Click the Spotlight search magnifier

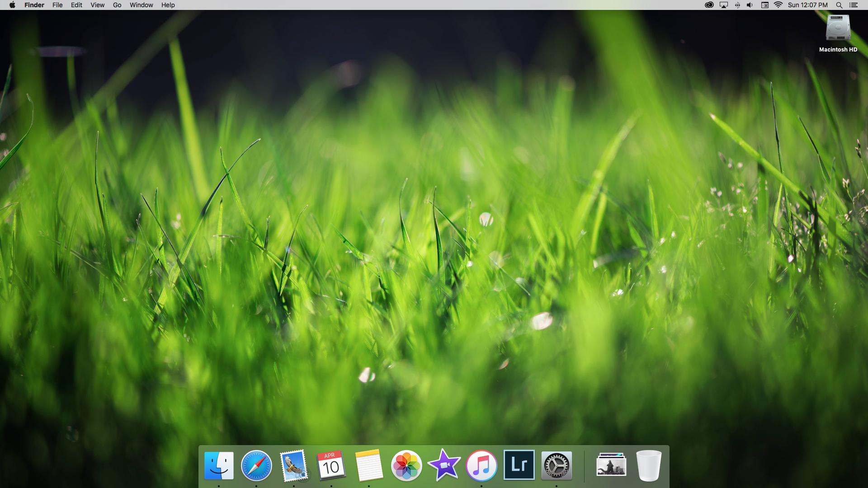(x=839, y=5)
